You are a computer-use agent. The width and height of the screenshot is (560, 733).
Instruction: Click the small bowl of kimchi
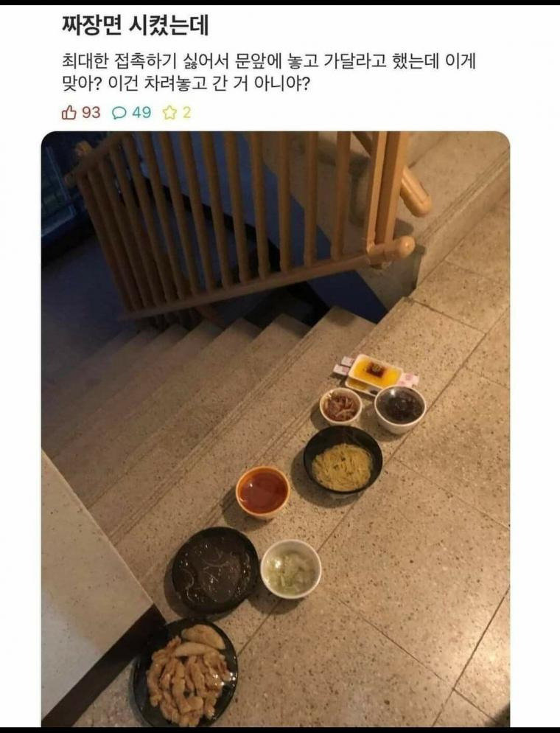click(341, 406)
